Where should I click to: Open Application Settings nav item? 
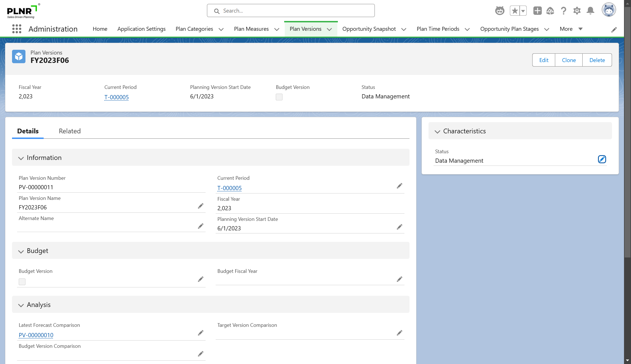click(141, 29)
